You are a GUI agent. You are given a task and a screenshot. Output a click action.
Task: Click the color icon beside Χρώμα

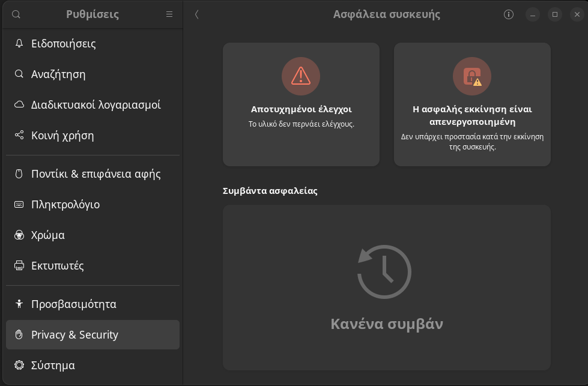pos(19,235)
